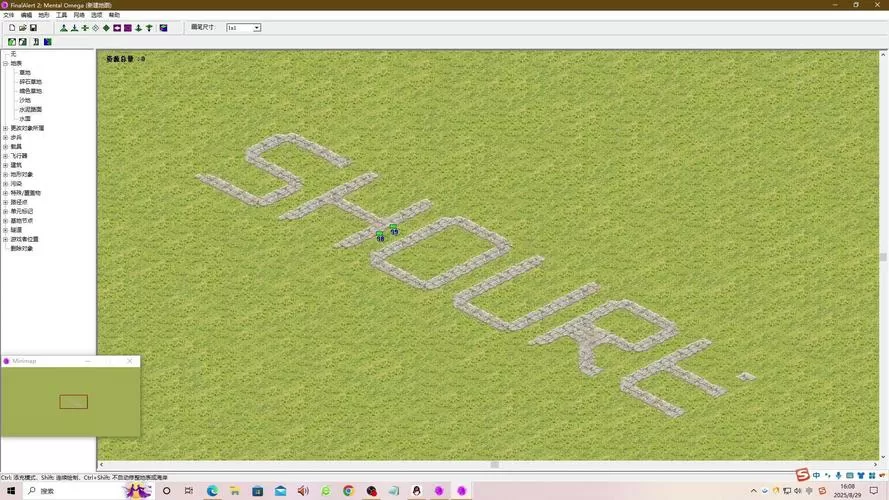Open QQ penguin icon on taskbar
The image size is (889, 500).
pos(416,491)
